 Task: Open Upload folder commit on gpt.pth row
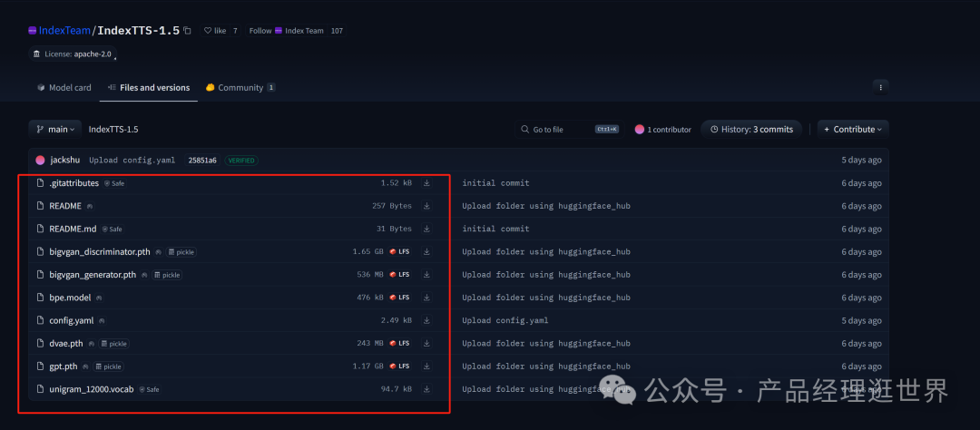click(545, 366)
